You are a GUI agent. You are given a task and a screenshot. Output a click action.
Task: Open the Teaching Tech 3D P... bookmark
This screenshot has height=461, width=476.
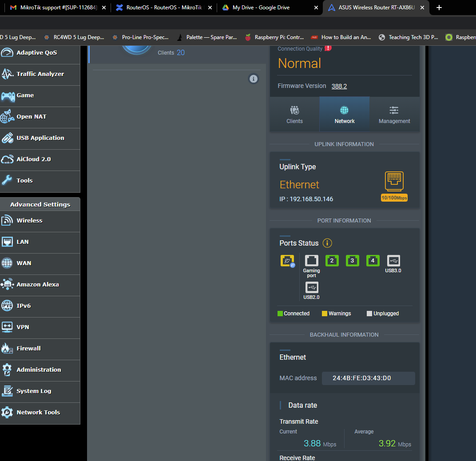point(409,37)
